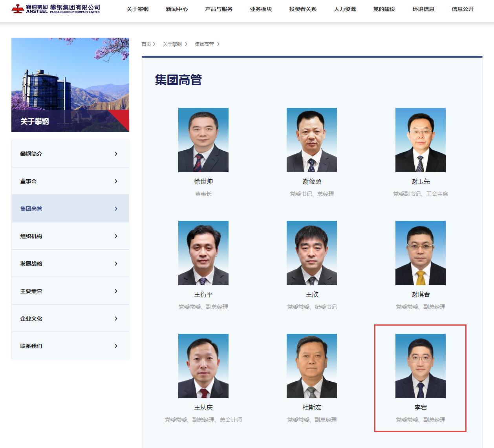Screen dimensions: 494x448
Task: Select 投资者关系 in the top menu
Action: coord(303,9)
